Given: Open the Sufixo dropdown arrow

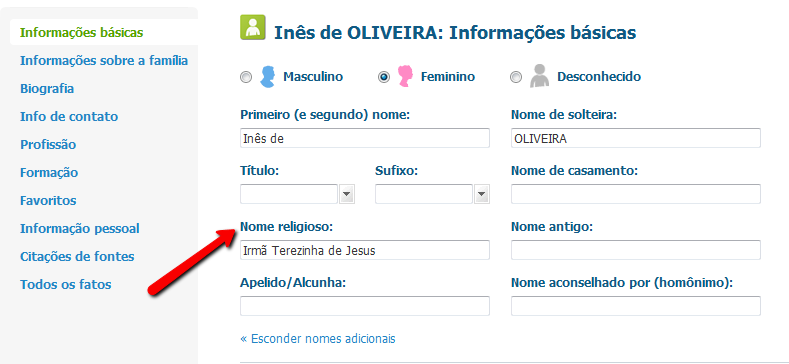Looking at the screenshot, I should tap(482, 194).
